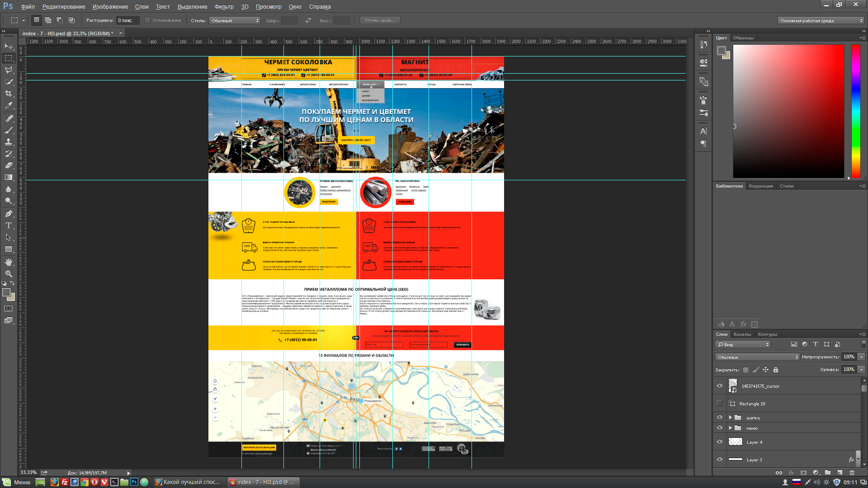This screenshot has width=868, height=488.
Task: Select the Blur tool
Action: 9,189
